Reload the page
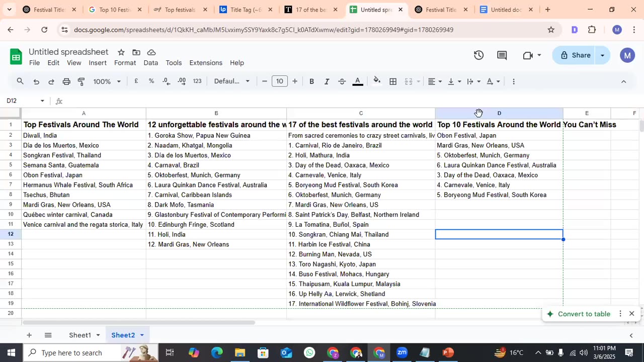Screen dimensions: 644x362 [44, 30]
